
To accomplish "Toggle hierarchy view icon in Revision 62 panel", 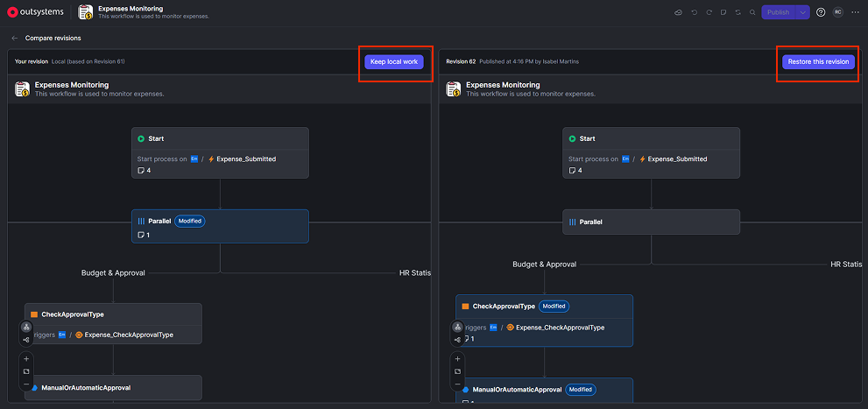I will (x=457, y=328).
